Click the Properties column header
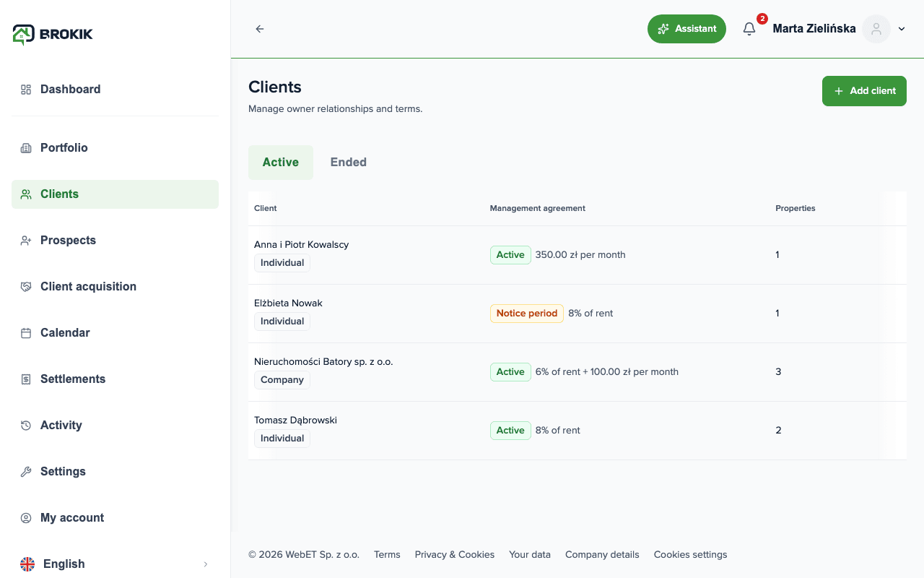This screenshot has width=924, height=578. 796,208
